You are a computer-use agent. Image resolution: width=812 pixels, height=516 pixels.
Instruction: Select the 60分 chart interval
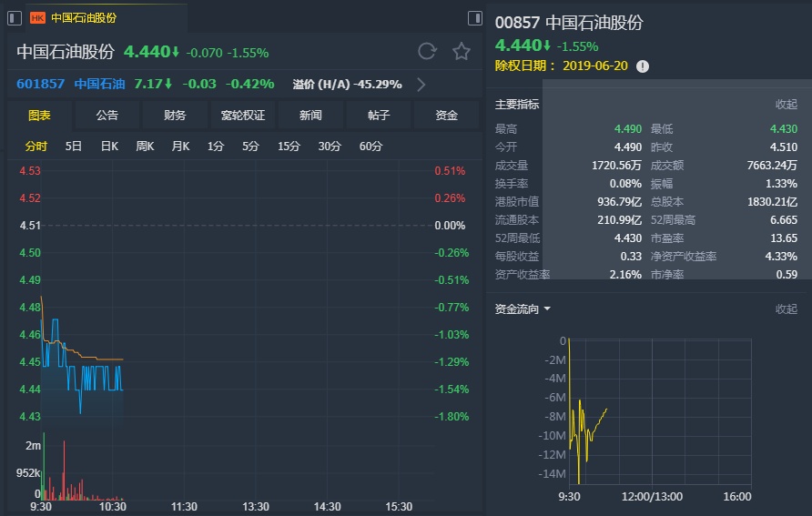(x=370, y=147)
